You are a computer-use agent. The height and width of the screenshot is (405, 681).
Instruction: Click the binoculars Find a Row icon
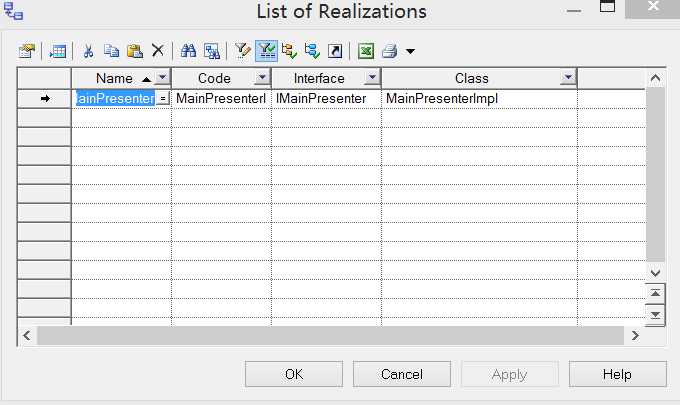pos(188,50)
